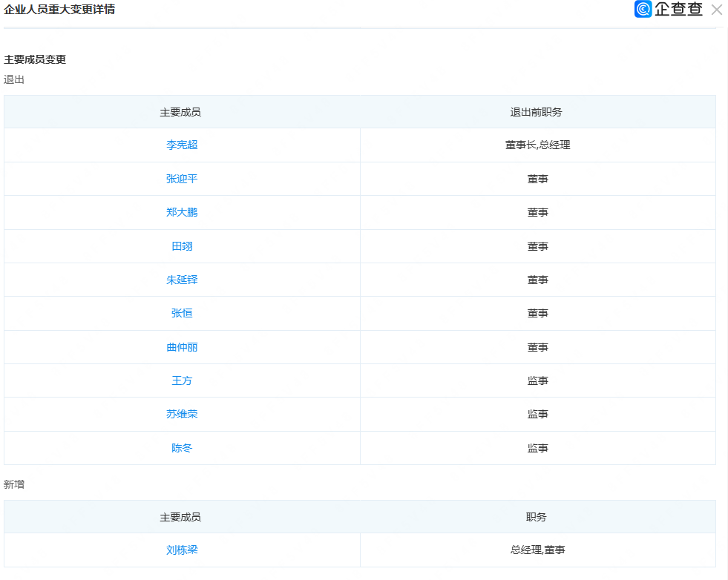Click the 退出前职务 column header
This screenshot has height=580, width=728.
tap(536, 112)
